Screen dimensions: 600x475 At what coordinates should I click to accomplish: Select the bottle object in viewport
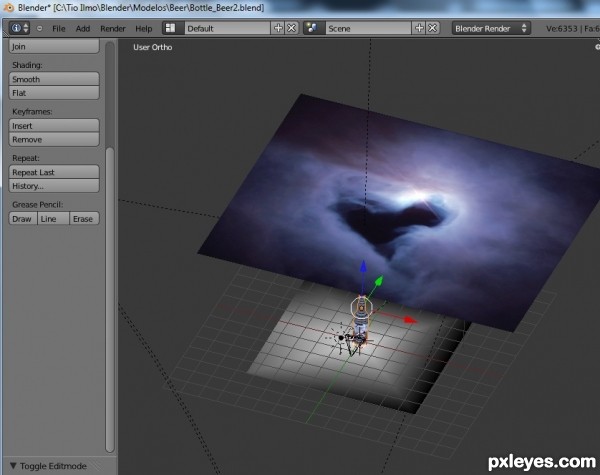point(361,320)
